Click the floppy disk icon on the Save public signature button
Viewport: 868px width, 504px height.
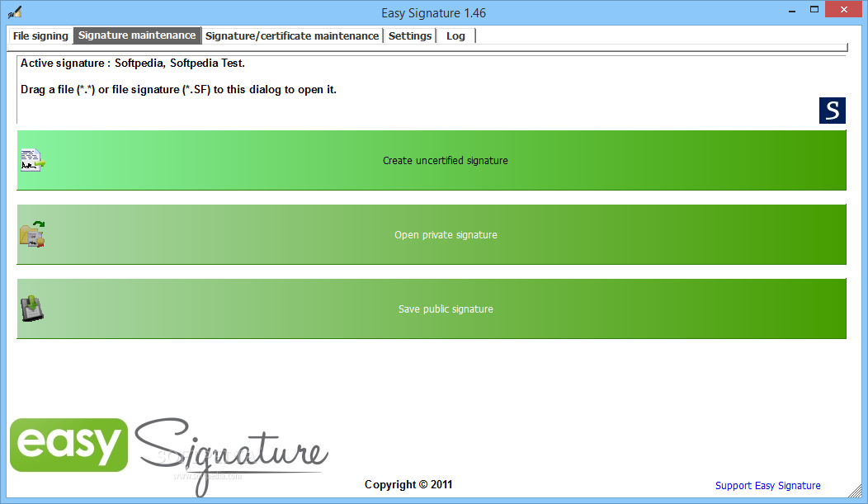pos(32,309)
